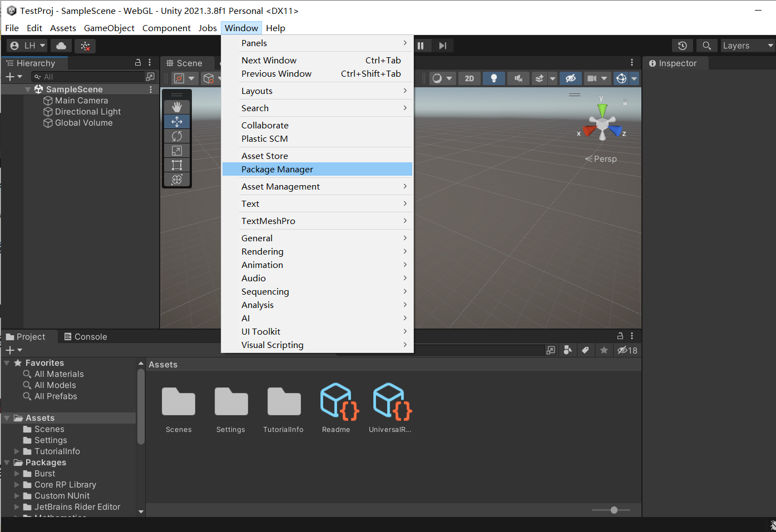The width and height of the screenshot is (776, 532).
Task: Toggle scene effects (skybox, fog) button
Action: click(539, 78)
